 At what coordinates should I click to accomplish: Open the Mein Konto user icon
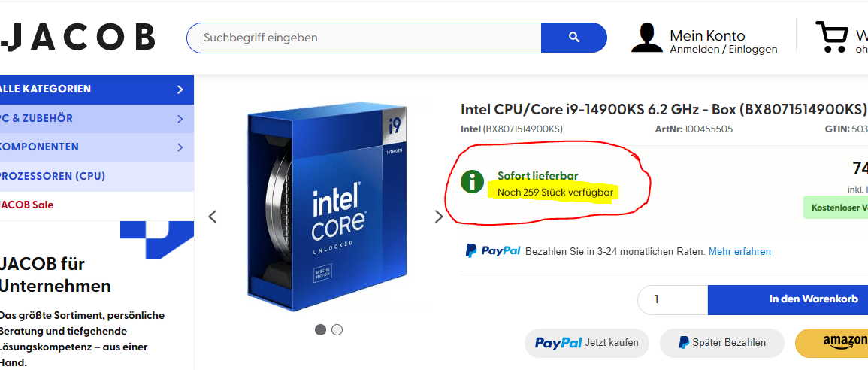coord(646,38)
